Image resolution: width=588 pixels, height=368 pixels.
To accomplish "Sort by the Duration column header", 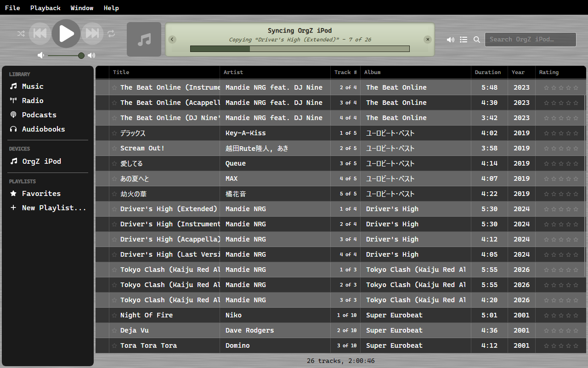I will [x=489, y=72].
